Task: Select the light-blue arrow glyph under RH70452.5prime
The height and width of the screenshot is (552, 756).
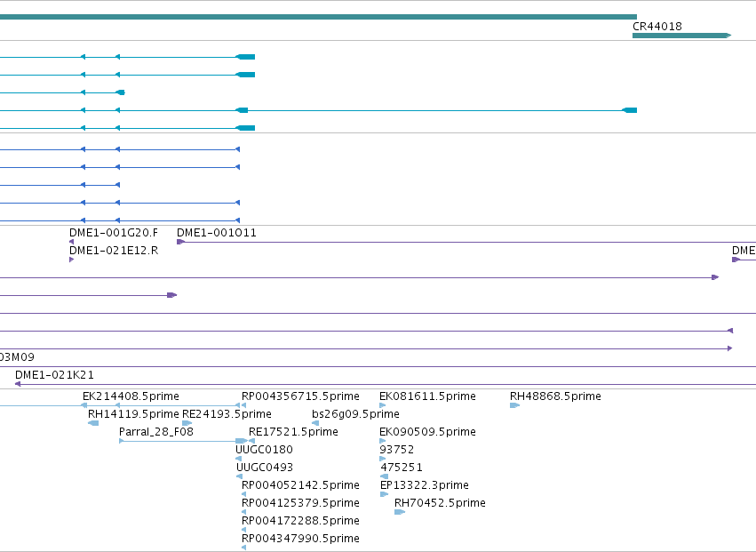Action: pyautogui.click(x=400, y=512)
